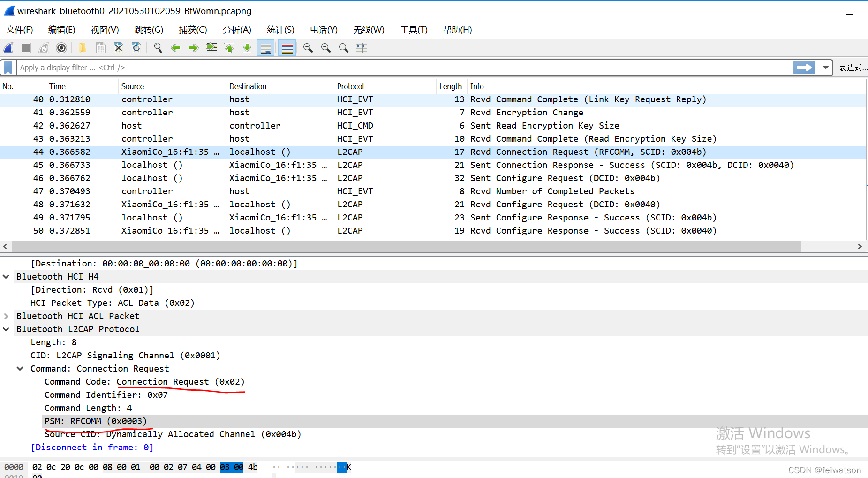This screenshot has width=868, height=478.
Task: Expand the Bluetooth HCI ACL Packet section
Action: (6, 316)
